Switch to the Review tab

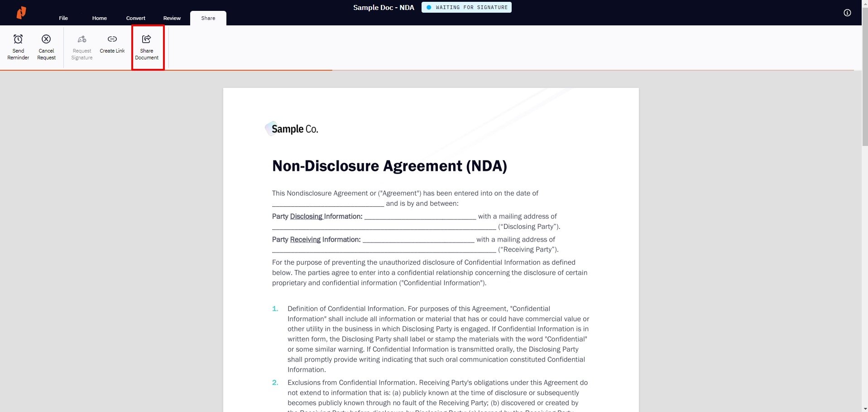click(172, 18)
